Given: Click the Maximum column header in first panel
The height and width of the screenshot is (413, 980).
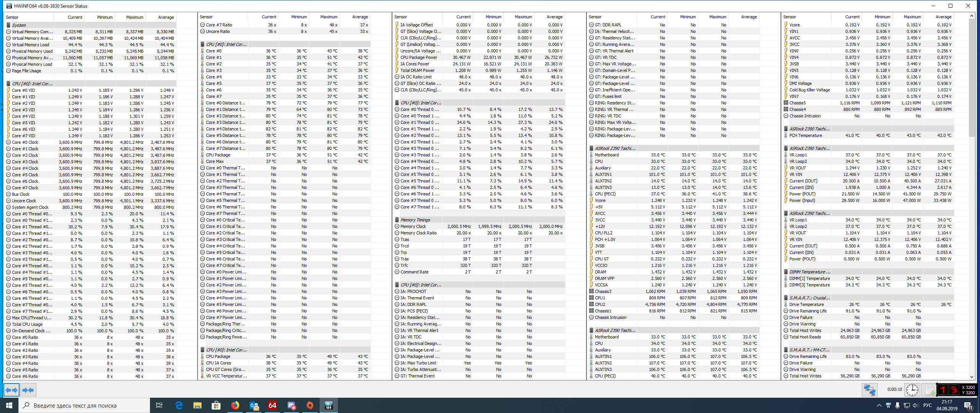Looking at the screenshot, I should [x=135, y=17].
